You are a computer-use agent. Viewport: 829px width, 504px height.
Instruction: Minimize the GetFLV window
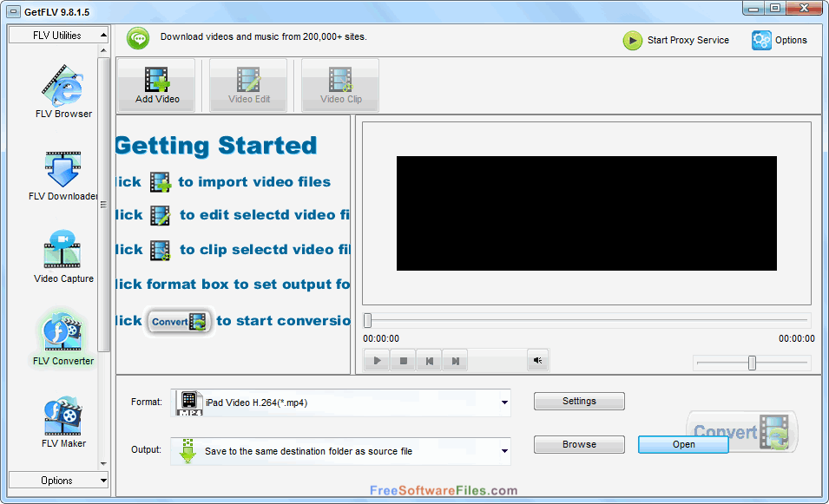(x=753, y=8)
